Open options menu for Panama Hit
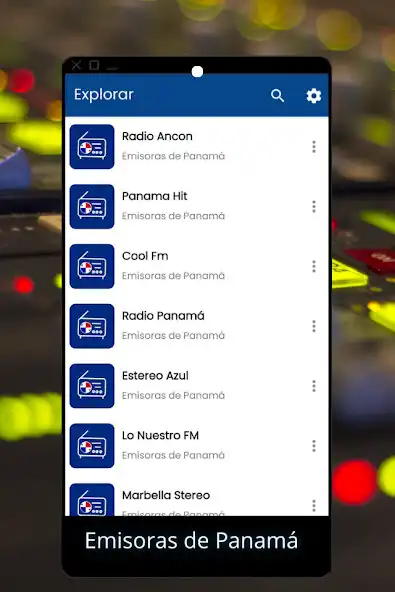 coord(314,207)
